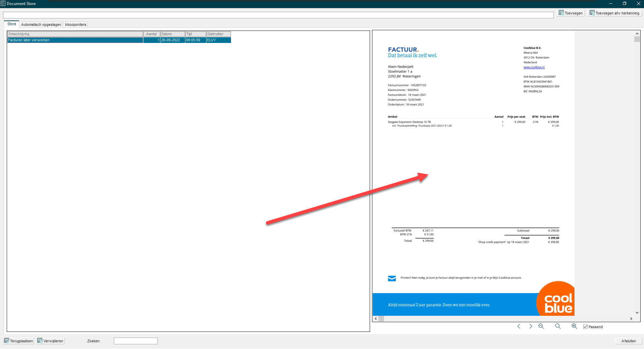
Task: Zoom in on the invoice preview
Action: 574,326
